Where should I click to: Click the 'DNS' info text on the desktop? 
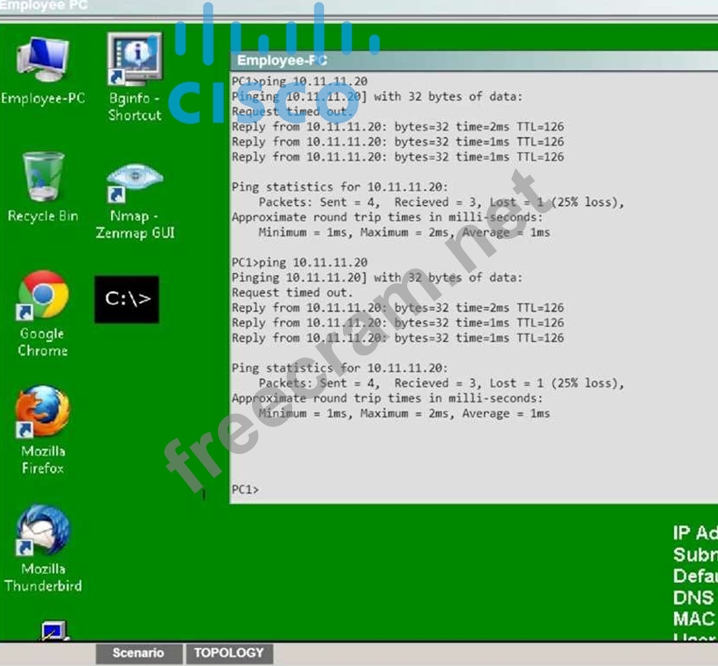(693, 597)
